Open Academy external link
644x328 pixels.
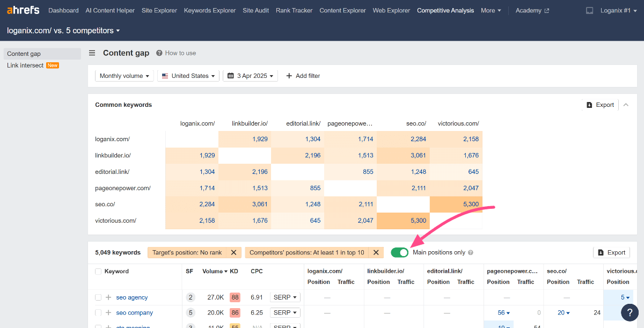coord(532,10)
